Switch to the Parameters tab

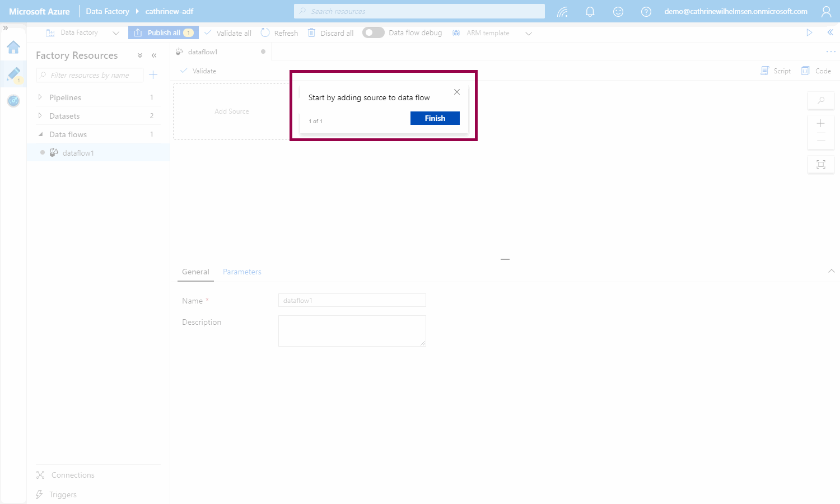(x=242, y=272)
